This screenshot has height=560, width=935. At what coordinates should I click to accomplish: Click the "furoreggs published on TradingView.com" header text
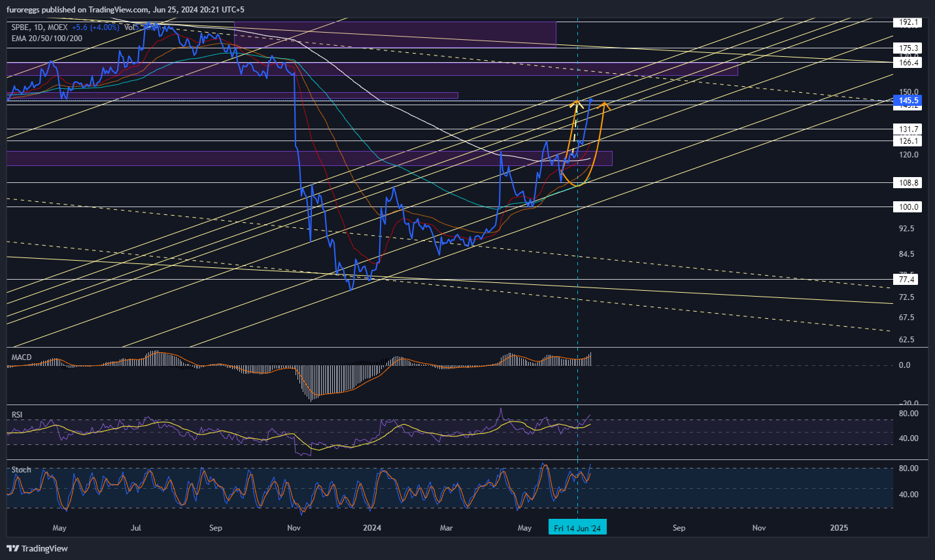pyautogui.click(x=77, y=9)
